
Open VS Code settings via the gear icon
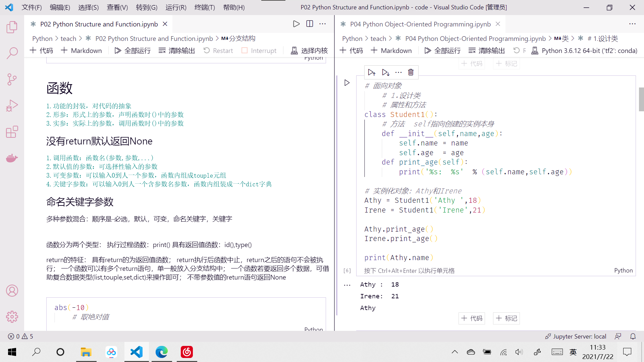[x=12, y=317]
